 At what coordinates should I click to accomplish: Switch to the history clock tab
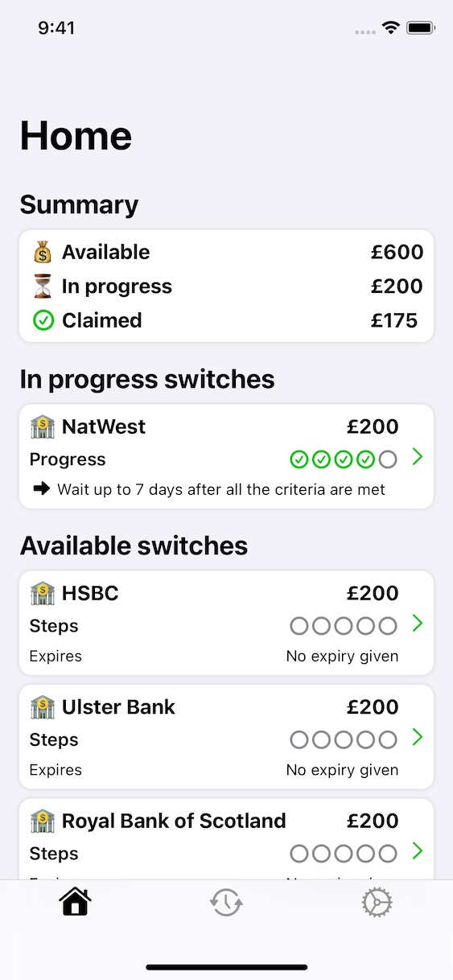pyautogui.click(x=226, y=903)
